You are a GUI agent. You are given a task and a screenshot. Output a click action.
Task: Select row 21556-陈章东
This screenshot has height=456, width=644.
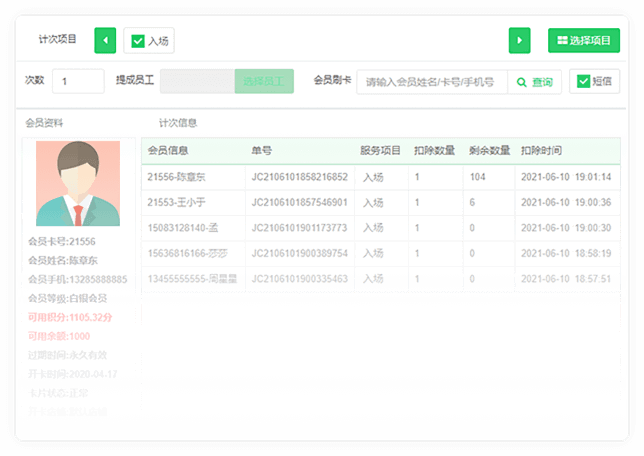(381, 177)
